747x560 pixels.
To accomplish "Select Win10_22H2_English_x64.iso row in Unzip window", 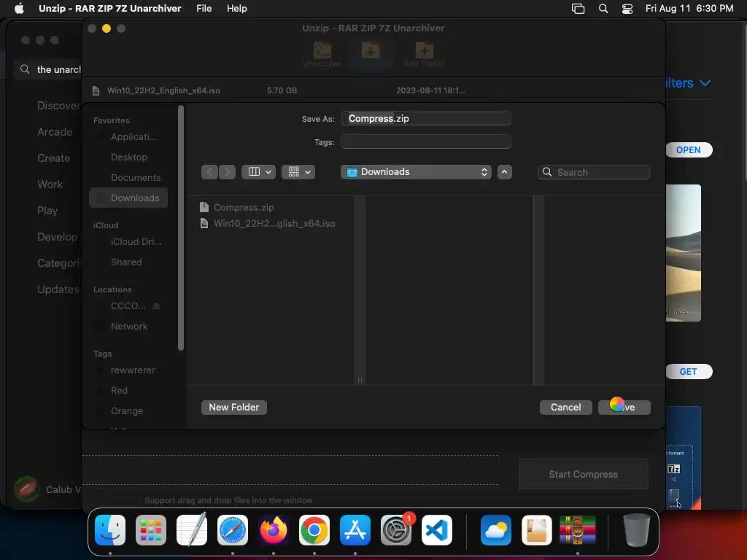I will pyautogui.click(x=373, y=90).
